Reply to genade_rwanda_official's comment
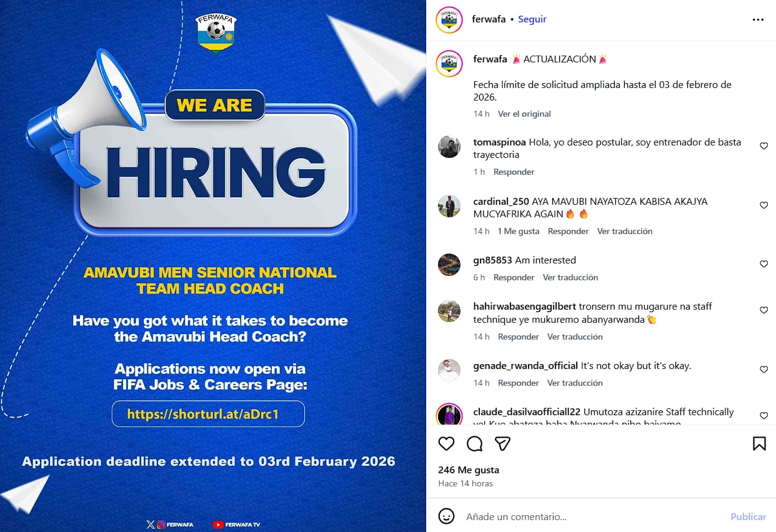 [x=518, y=383]
